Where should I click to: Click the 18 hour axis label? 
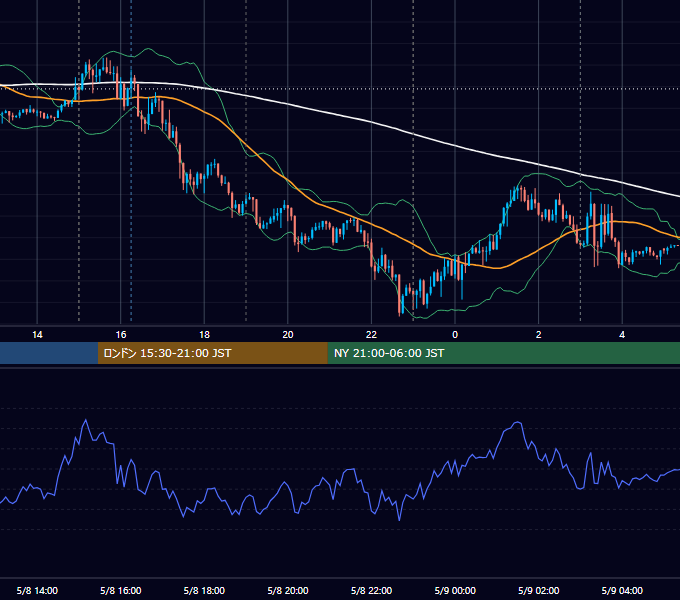tap(204, 335)
